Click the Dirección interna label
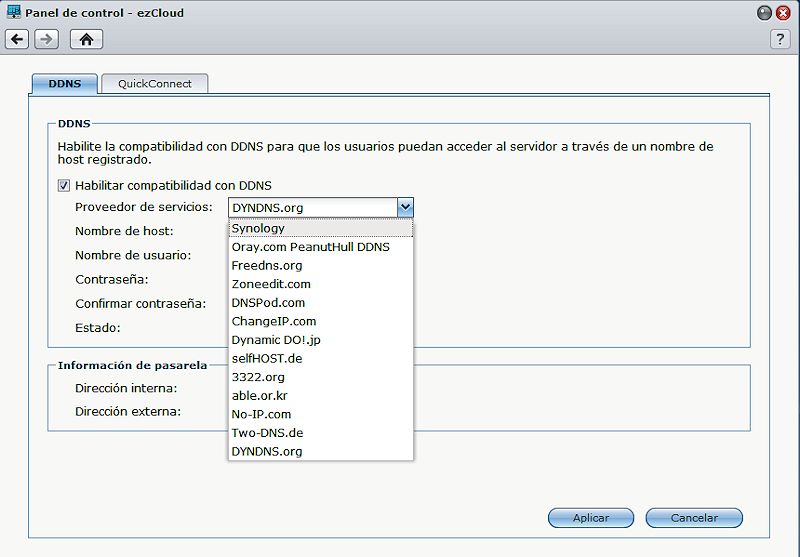 tap(126, 388)
